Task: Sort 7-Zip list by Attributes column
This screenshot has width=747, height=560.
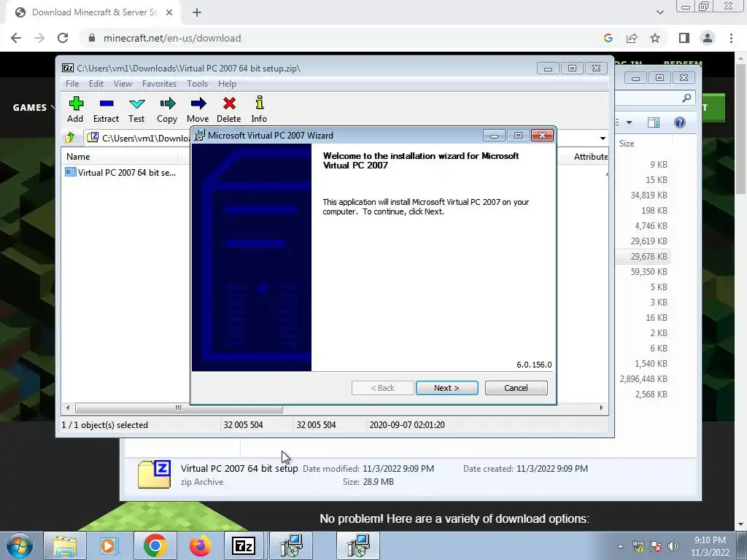Action: 591,156
